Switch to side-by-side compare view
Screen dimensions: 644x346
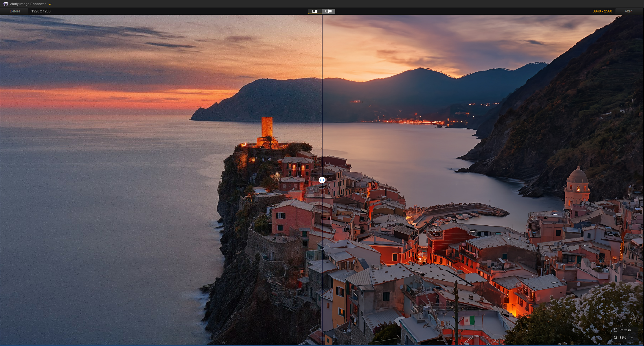pos(328,11)
